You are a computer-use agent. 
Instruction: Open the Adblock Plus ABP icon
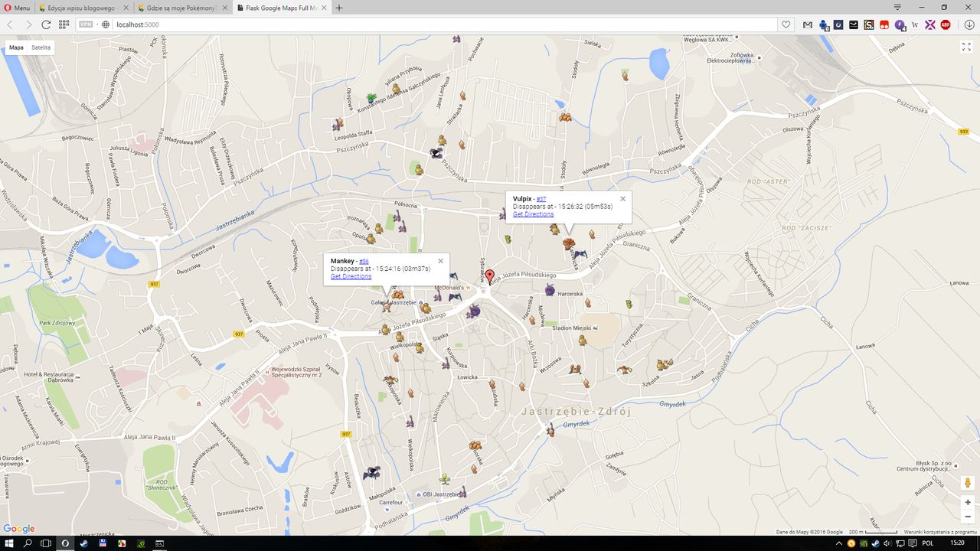click(x=946, y=24)
